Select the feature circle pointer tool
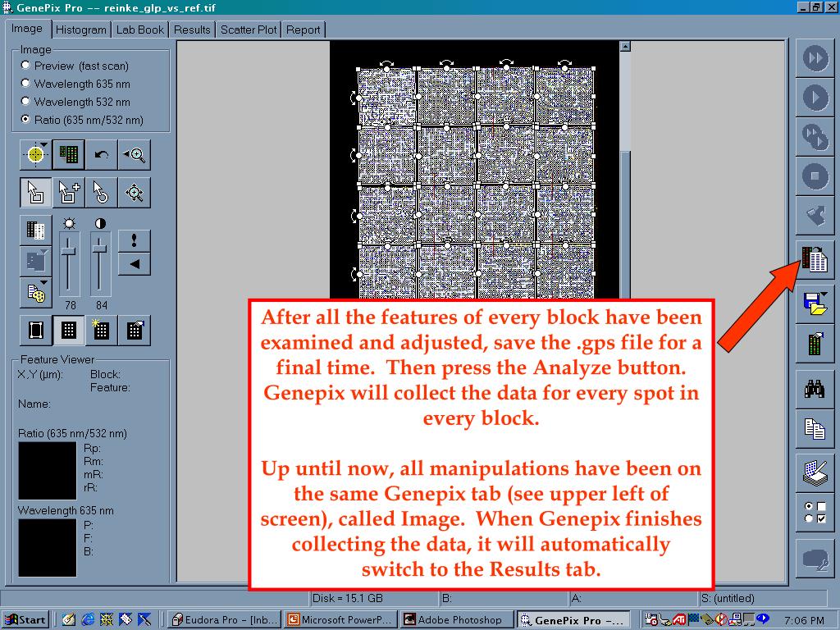 pos(101,192)
